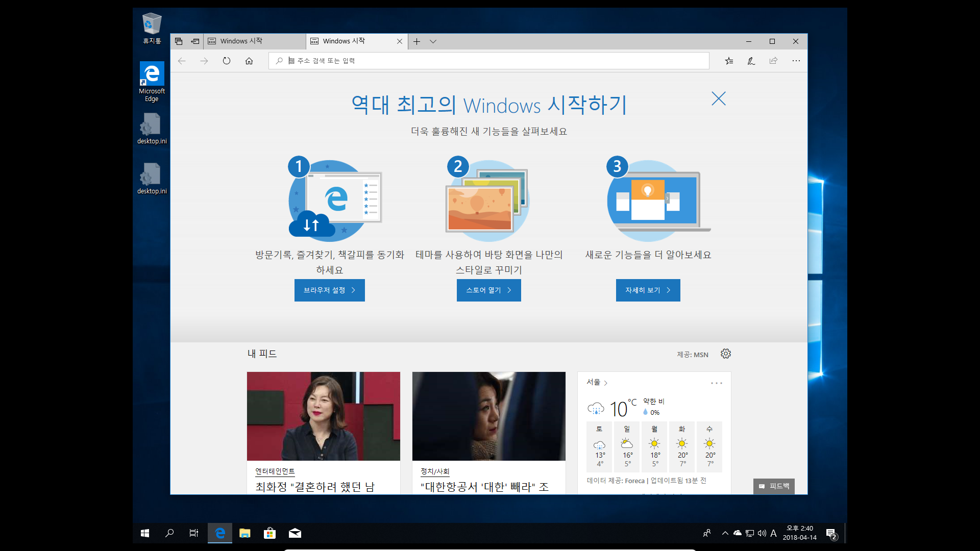
Task: Focus the address search bar
Action: click(x=488, y=61)
